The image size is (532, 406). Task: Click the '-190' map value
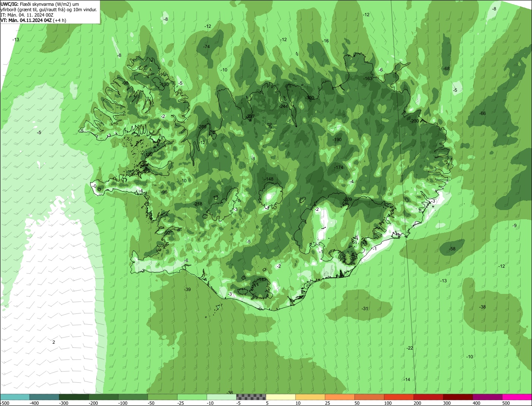(337, 140)
